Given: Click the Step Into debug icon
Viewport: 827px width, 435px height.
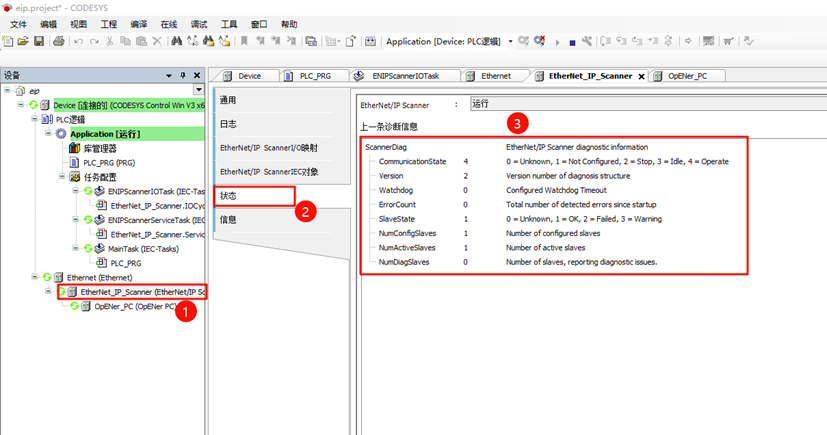Looking at the screenshot, I should 621,41.
